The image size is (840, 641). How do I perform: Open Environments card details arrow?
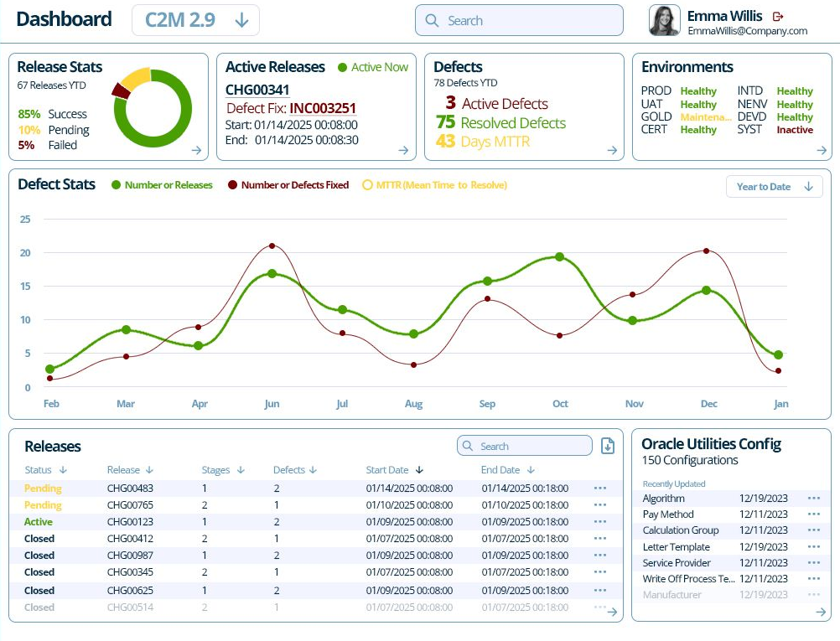822,150
